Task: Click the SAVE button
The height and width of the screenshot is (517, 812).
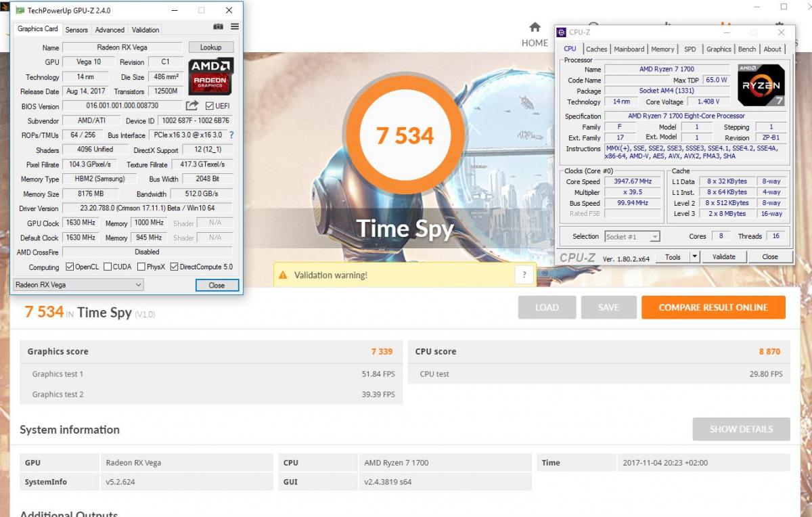Action: pos(608,307)
